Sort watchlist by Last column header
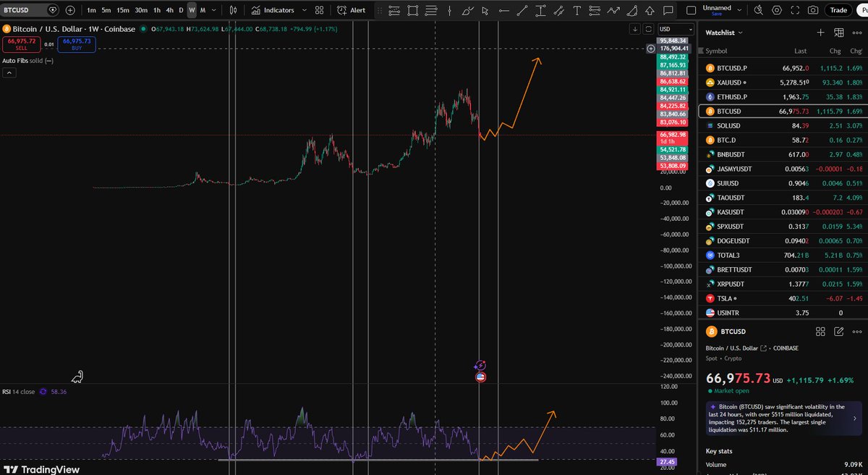The width and height of the screenshot is (868, 475). click(x=800, y=51)
